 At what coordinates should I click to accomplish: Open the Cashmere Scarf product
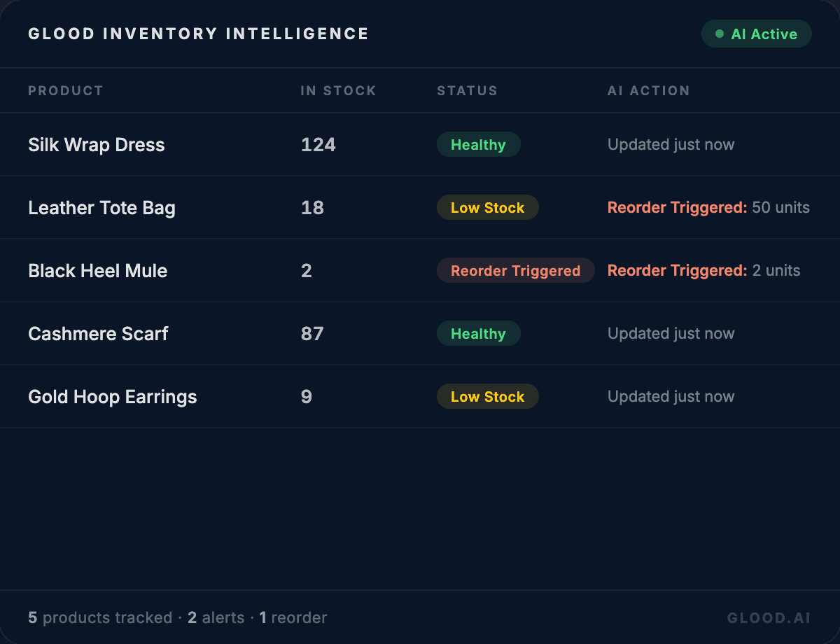coord(98,334)
